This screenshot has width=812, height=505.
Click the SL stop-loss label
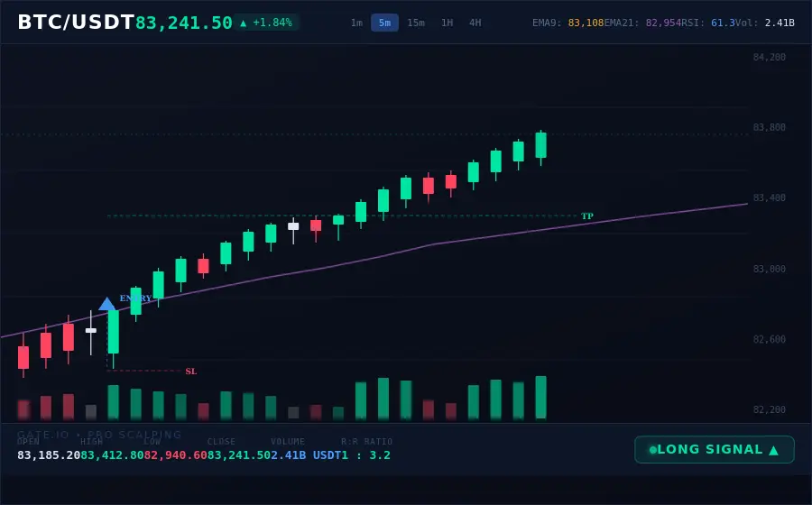pos(191,372)
